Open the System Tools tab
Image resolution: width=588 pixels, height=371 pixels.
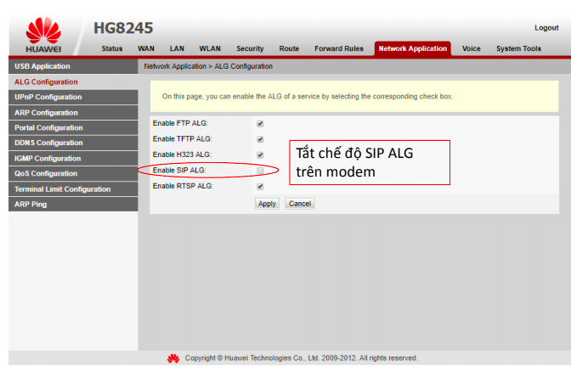(518, 49)
